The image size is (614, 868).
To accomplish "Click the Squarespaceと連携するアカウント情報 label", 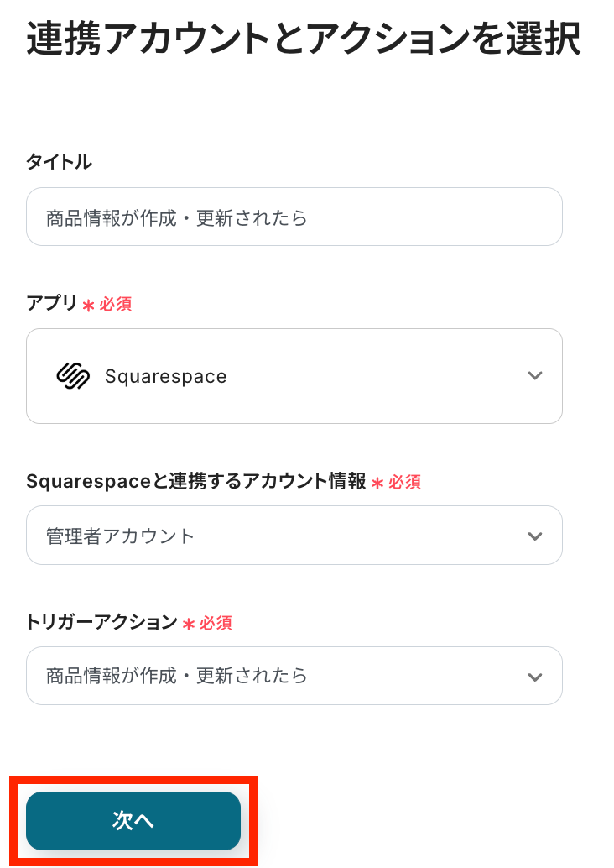I will click(196, 481).
